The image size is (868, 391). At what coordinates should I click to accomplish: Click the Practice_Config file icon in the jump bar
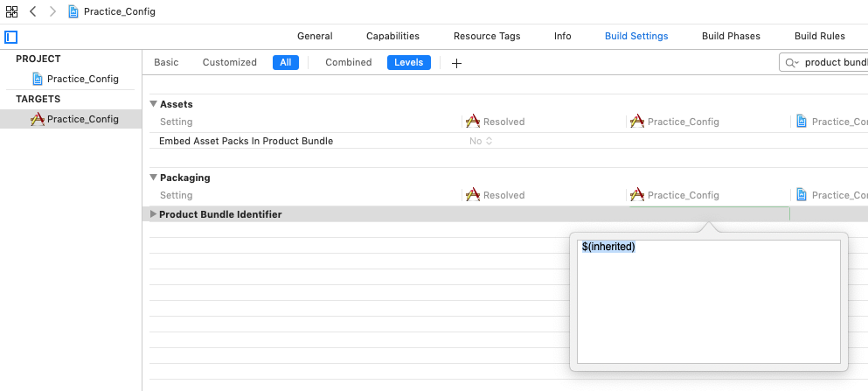coord(73,11)
